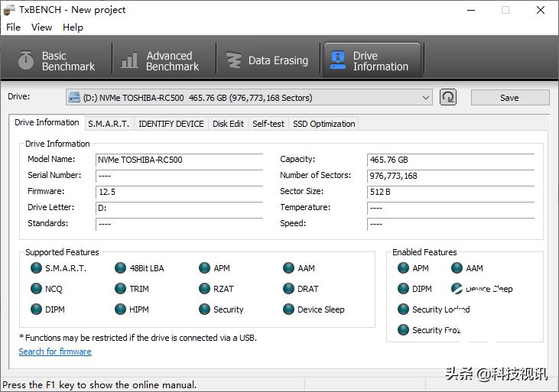This screenshot has width=559, height=392.
Task: Click the enabled APM indicator light
Action: [x=403, y=268]
